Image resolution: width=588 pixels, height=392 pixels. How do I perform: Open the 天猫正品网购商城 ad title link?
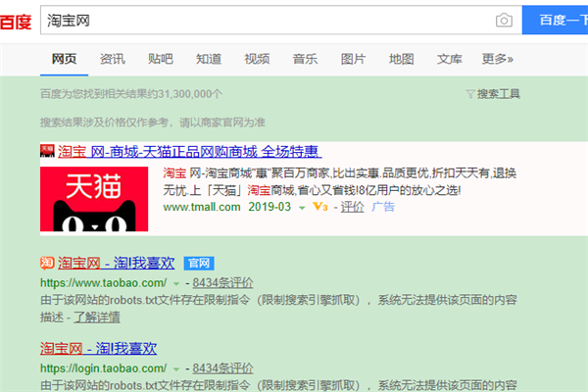[x=190, y=151]
